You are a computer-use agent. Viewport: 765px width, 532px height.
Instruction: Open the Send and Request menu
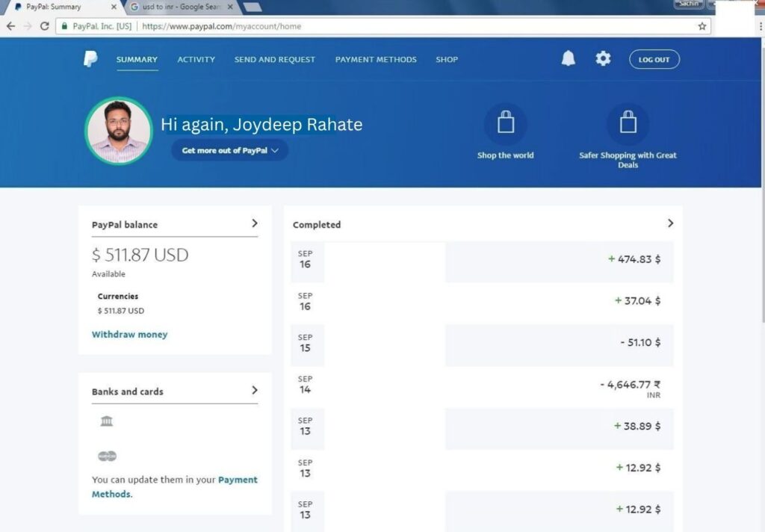(274, 60)
